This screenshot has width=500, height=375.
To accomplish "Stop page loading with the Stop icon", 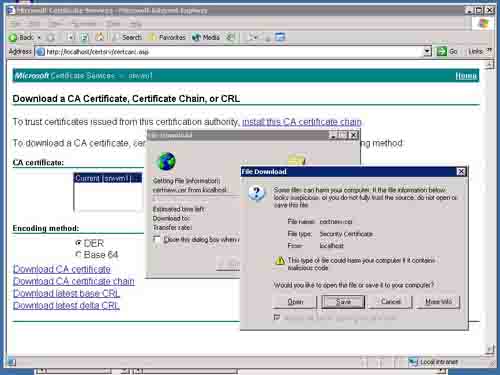I will (70, 37).
